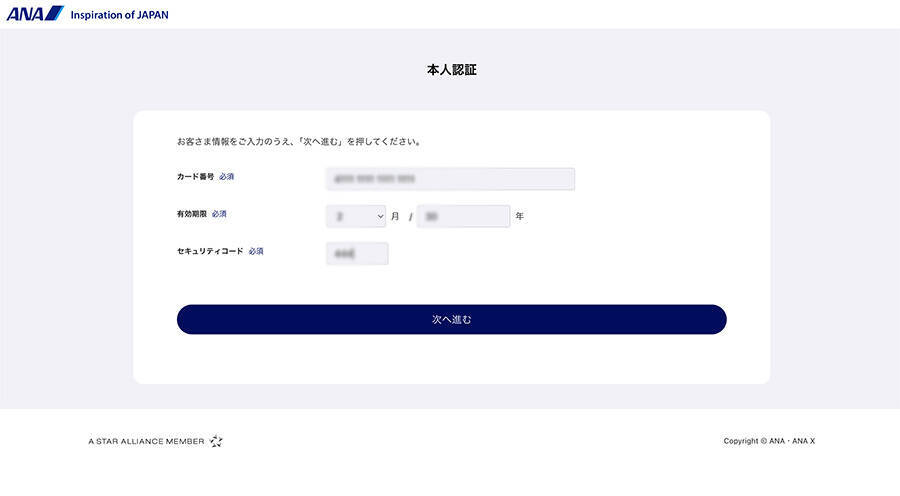Click the ANA logo in the header
The height and width of the screenshot is (496, 900).
[35, 14]
